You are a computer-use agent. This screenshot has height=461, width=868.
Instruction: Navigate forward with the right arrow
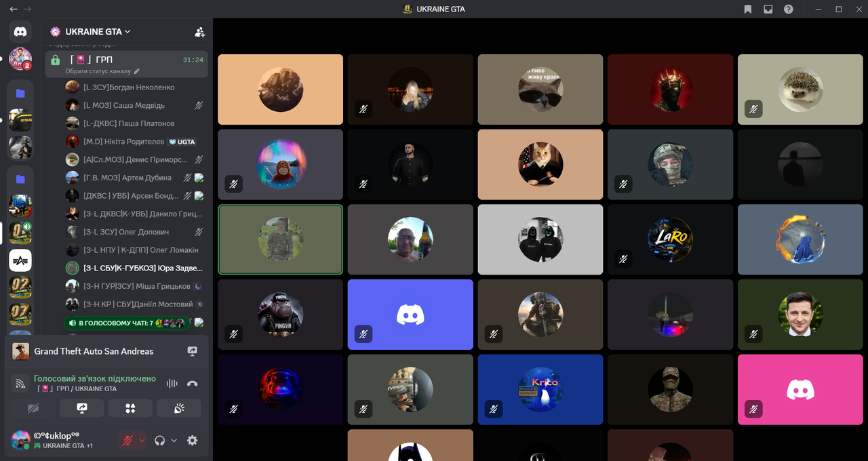click(27, 9)
